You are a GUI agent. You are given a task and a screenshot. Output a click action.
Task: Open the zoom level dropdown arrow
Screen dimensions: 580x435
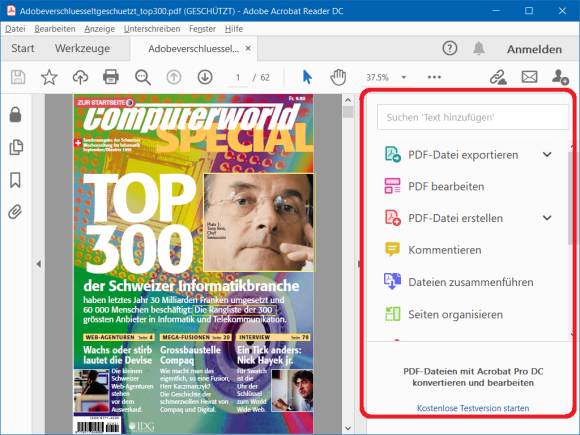(x=404, y=77)
